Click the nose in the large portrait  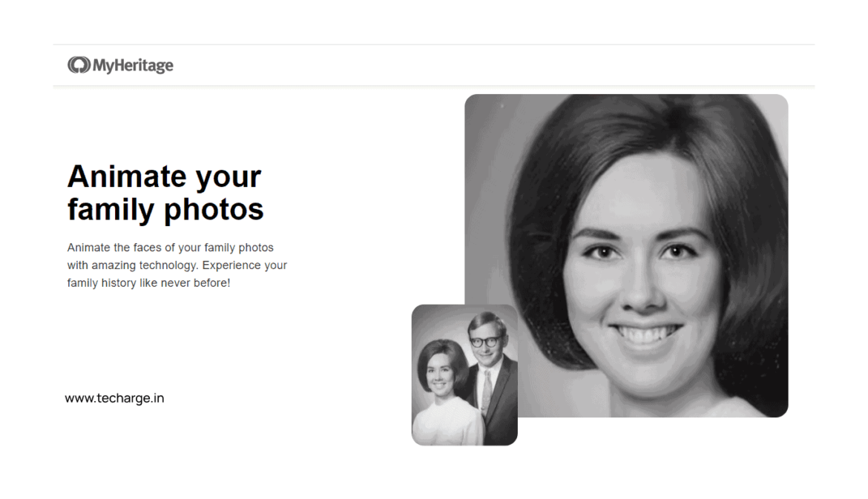coord(640,293)
